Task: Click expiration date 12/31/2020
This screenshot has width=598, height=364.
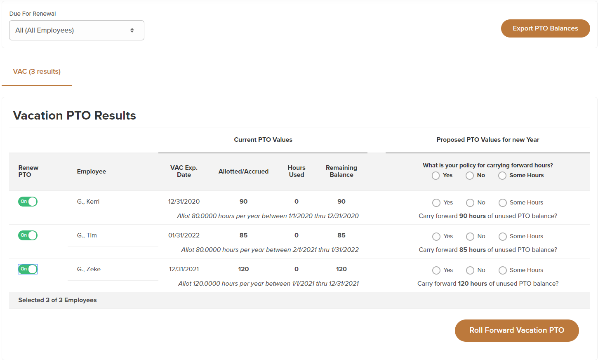Action: pos(184,202)
